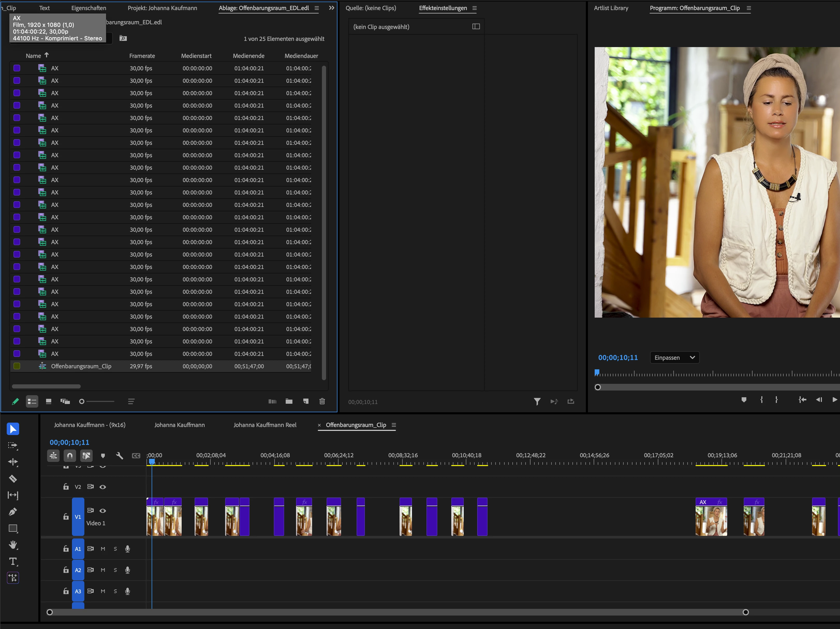Select the Hand tool
This screenshot has width=840, height=629.
(13, 545)
